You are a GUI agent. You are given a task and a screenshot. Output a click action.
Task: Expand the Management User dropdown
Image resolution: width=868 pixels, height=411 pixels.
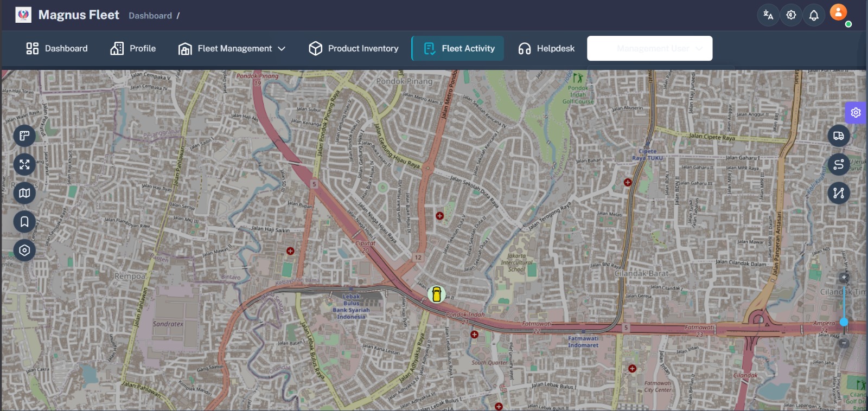(650, 48)
